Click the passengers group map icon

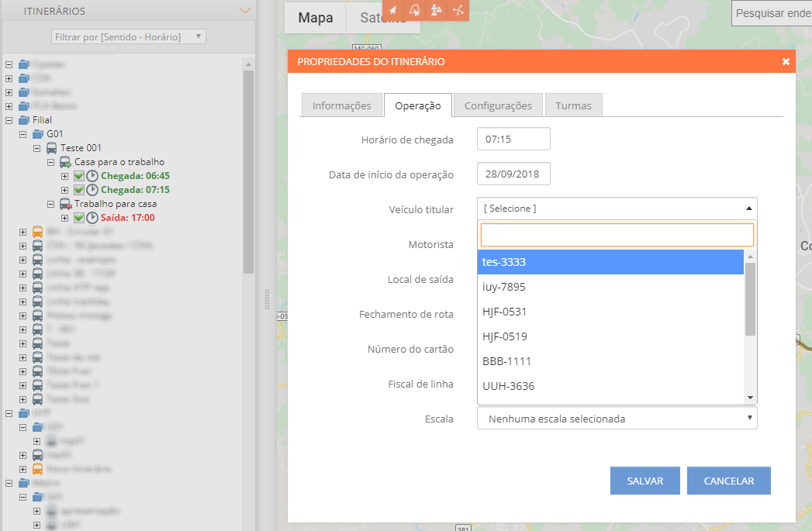[x=437, y=10]
